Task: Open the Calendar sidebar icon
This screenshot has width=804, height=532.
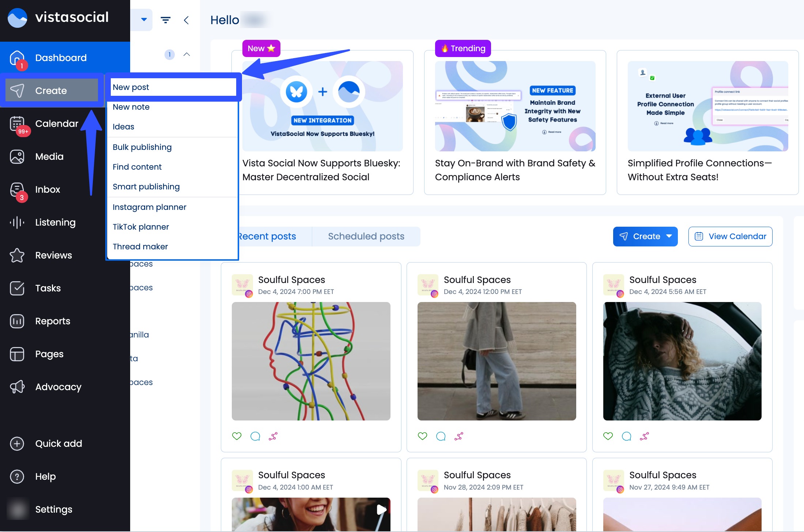Action: coord(17,124)
